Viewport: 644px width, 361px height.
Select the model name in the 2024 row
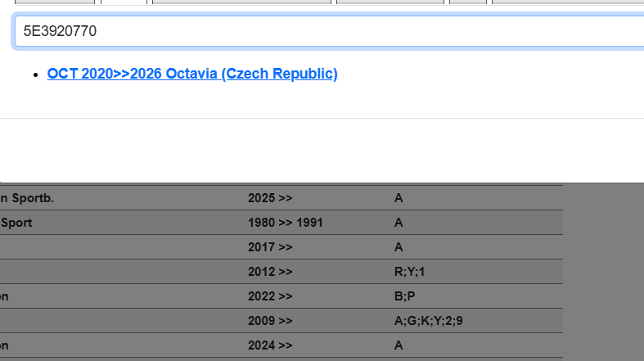(x=5, y=345)
